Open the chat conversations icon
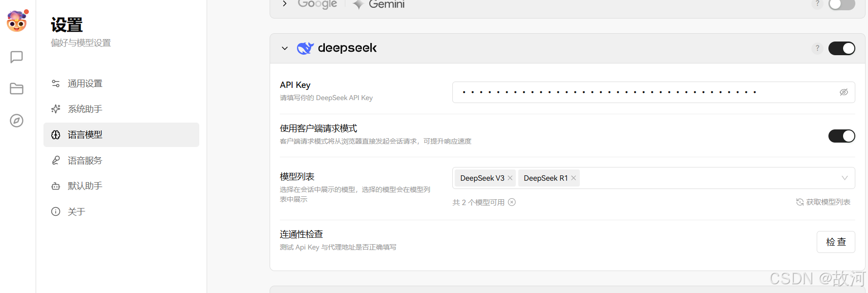868x293 pixels. pyautogui.click(x=17, y=57)
